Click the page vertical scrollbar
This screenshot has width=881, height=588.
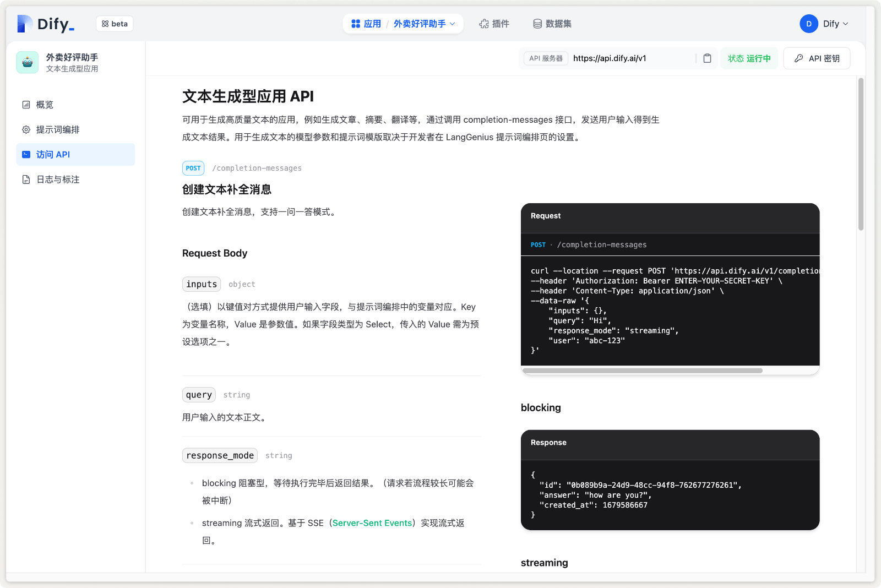click(x=861, y=154)
